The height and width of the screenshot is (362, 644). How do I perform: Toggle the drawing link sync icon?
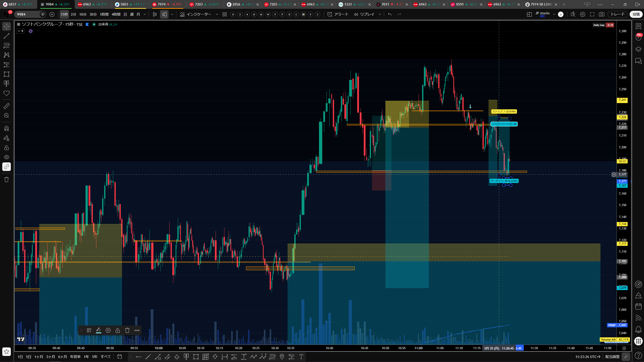point(7,167)
